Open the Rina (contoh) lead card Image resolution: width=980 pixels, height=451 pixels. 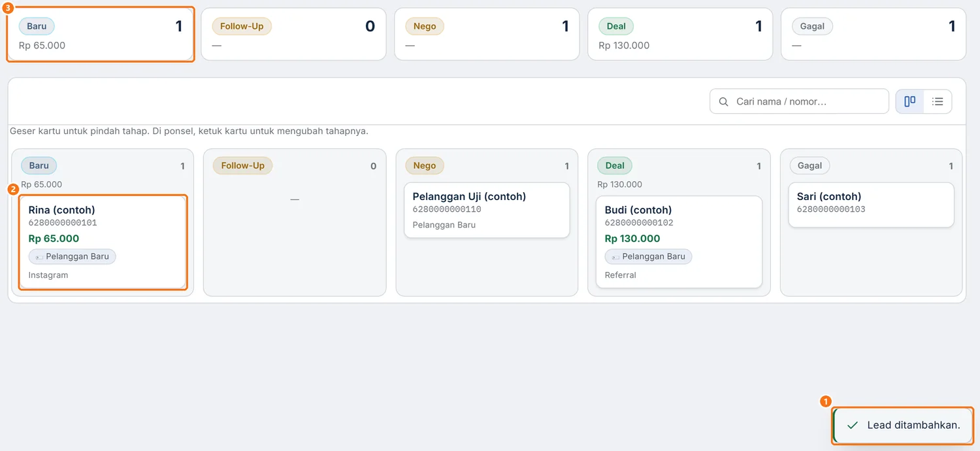pos(103,242)
